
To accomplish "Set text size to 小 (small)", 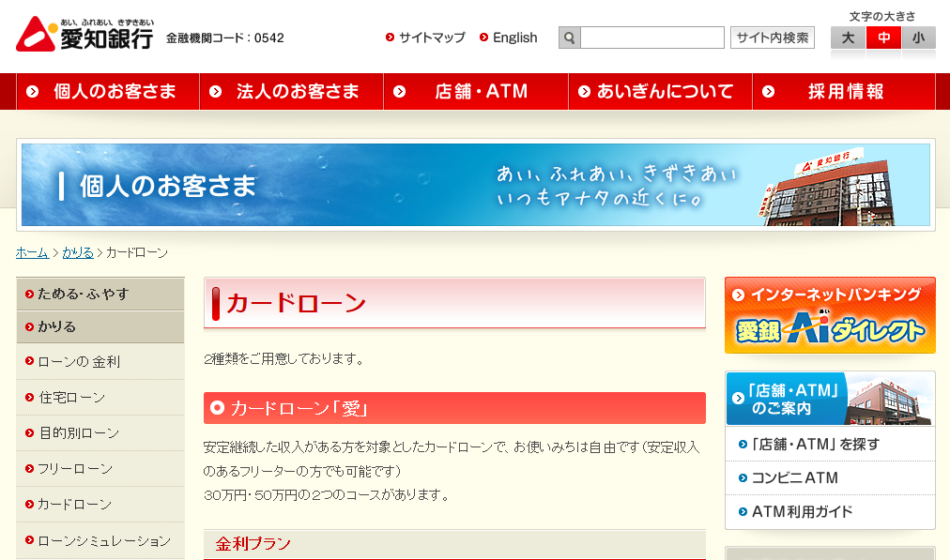I will tap(918, 38).
